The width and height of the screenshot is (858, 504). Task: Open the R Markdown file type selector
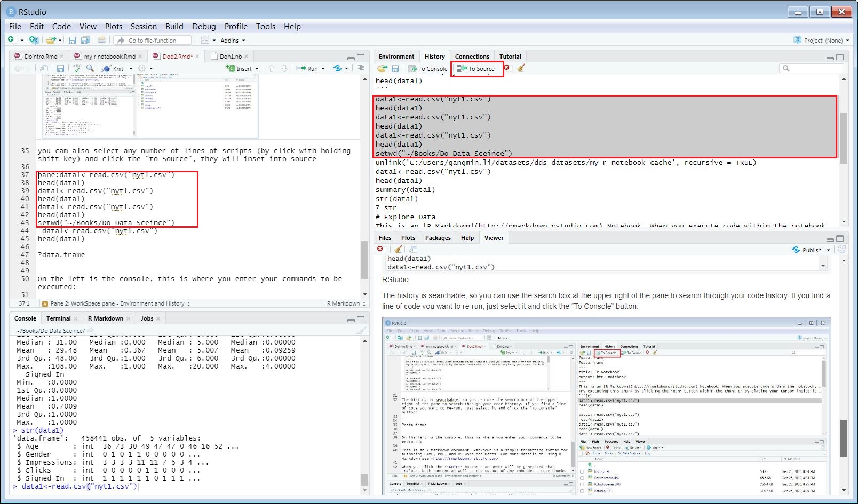click(x=347, y=303)
